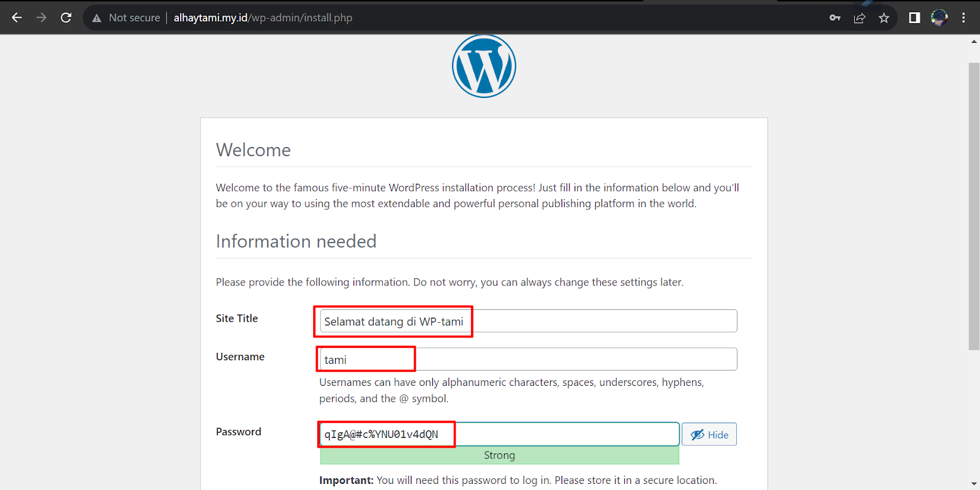This screenshot has height=490, width=980.
Task: Click the 'Usernames can have only alphanumeric' hint
Action: (511, 390)
